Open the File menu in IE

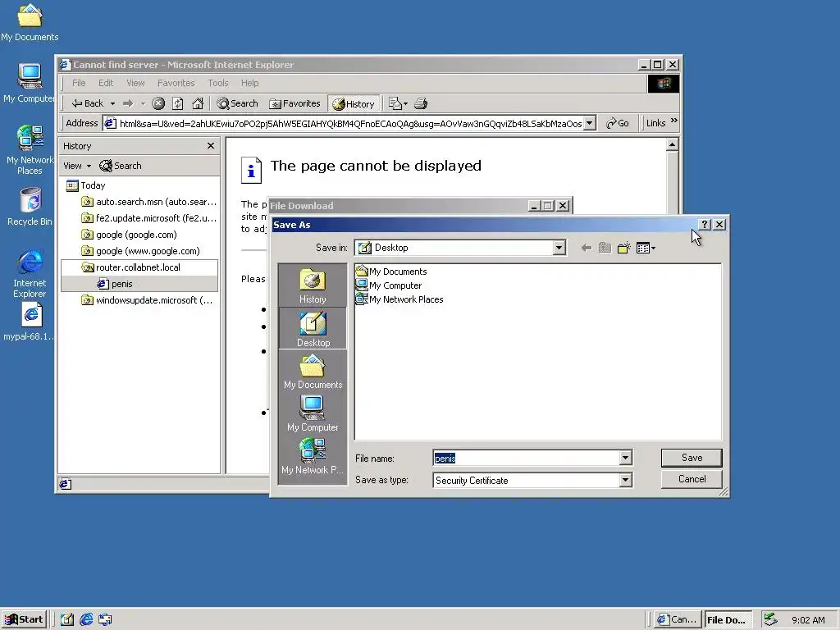(79, 83)
